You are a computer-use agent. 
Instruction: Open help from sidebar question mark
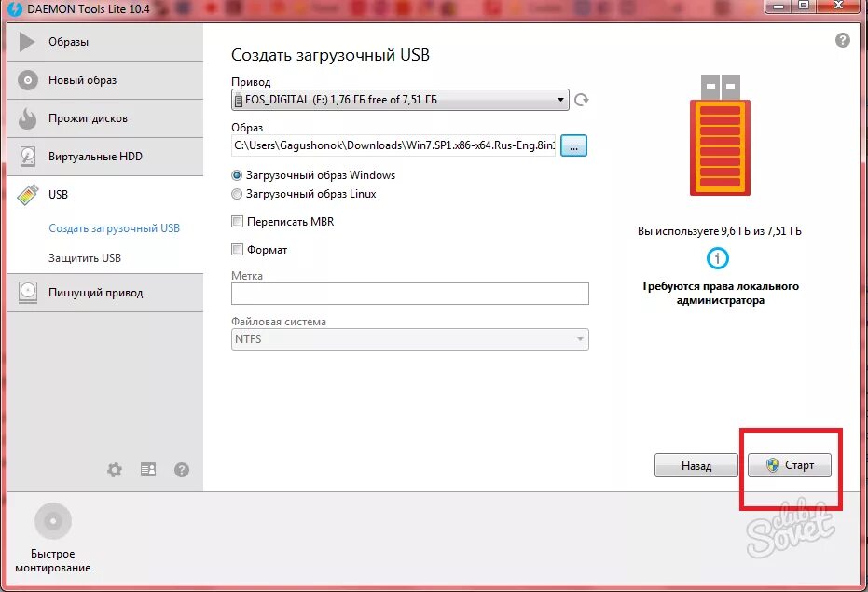pos(182,470)
